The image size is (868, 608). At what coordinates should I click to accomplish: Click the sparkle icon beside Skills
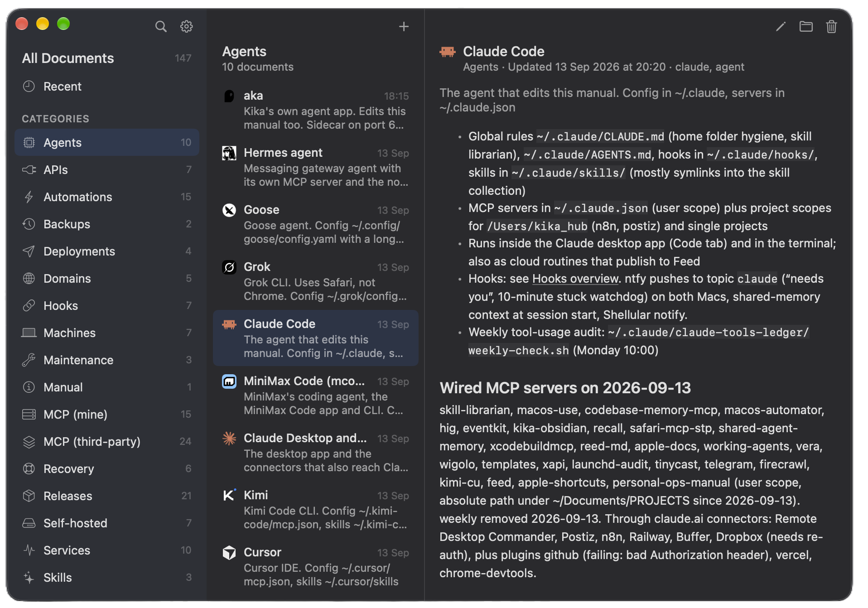[29, 578]
